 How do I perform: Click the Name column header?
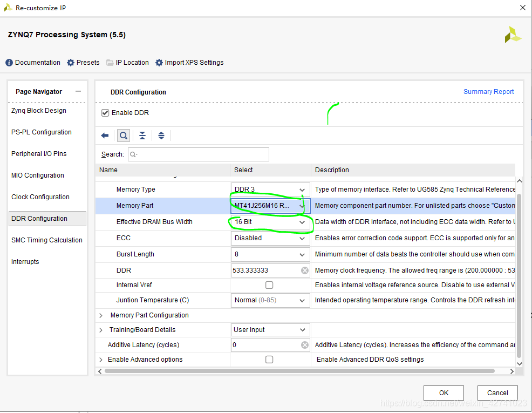point(163,170)
